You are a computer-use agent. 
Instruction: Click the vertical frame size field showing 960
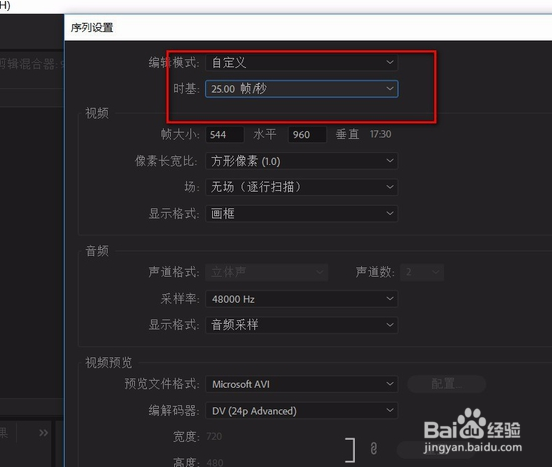(307, 134)
